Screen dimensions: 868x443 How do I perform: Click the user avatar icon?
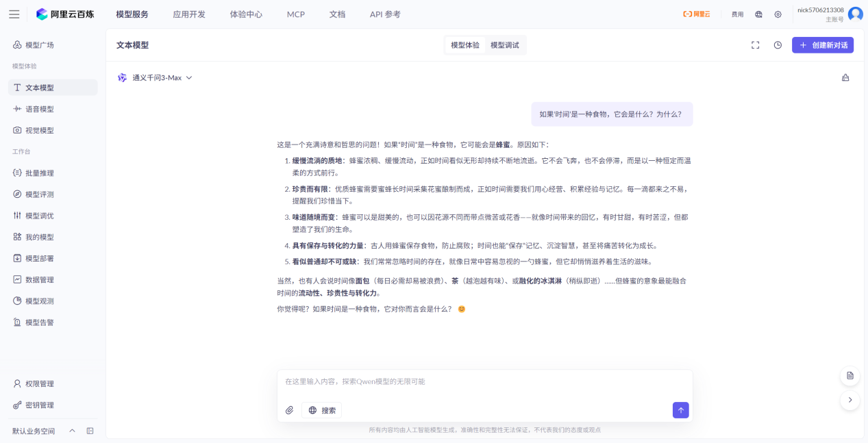point(855,14)
